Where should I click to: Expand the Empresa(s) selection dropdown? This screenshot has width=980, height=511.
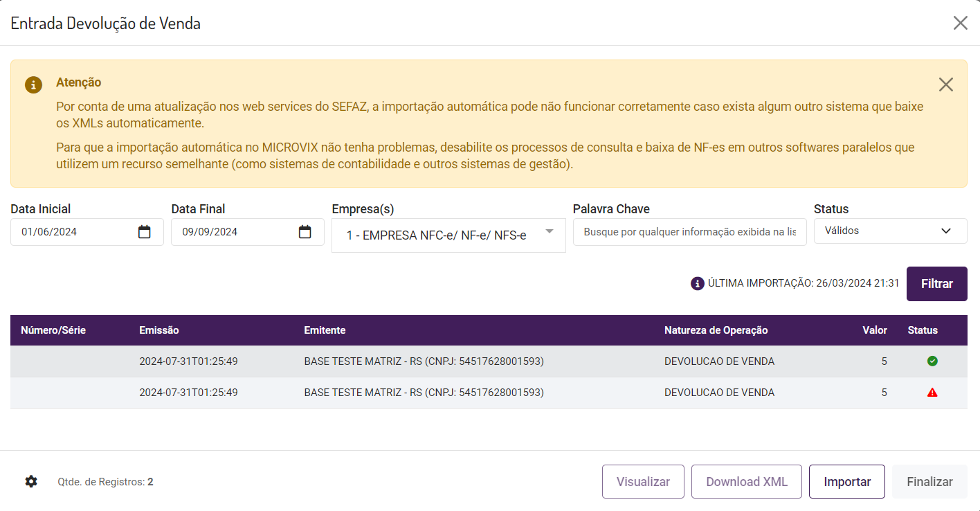pyautogui.click(x=550, y=235)
